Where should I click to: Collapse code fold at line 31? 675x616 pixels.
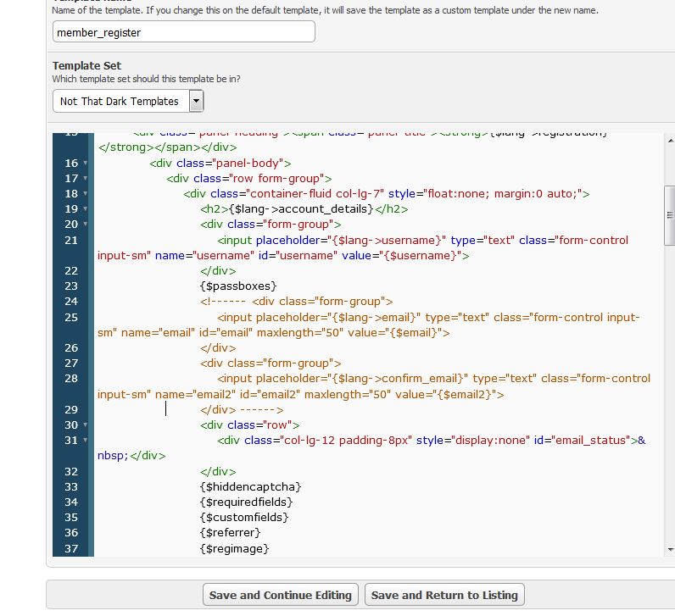[x=86, y=440]
